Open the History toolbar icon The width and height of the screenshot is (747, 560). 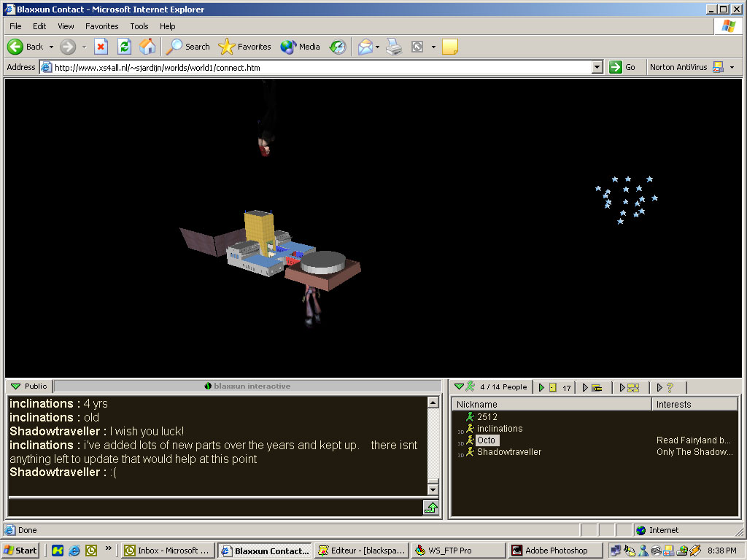pyautogui.click(x=337, y=47)
